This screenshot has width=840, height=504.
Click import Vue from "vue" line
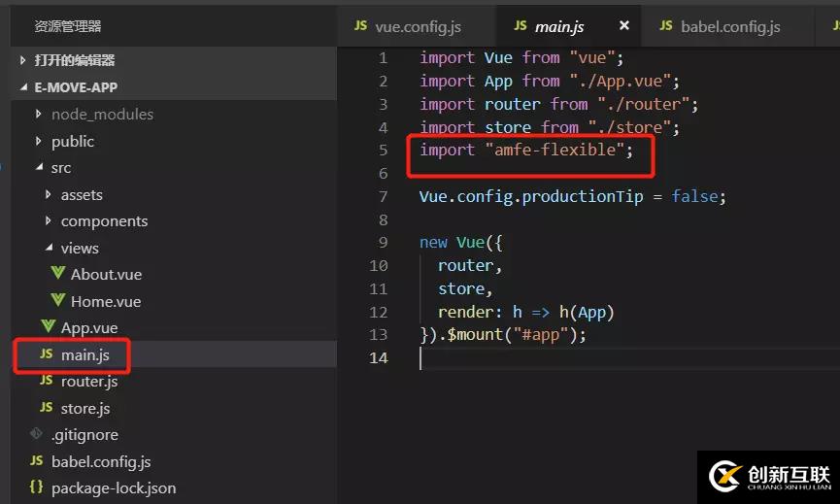(521, 58)
